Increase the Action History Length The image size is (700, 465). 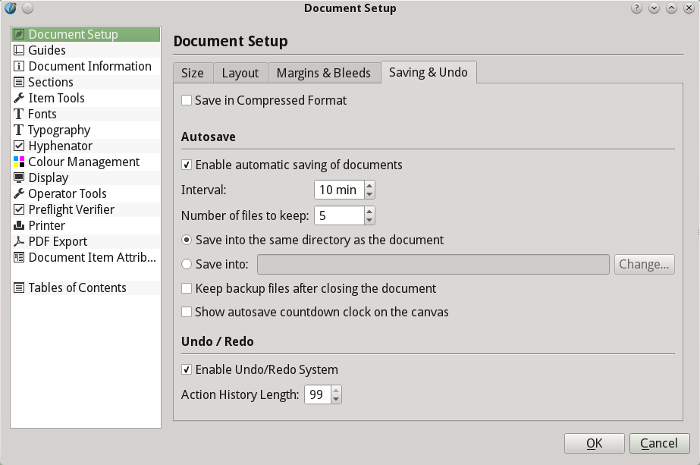(335, 391)
